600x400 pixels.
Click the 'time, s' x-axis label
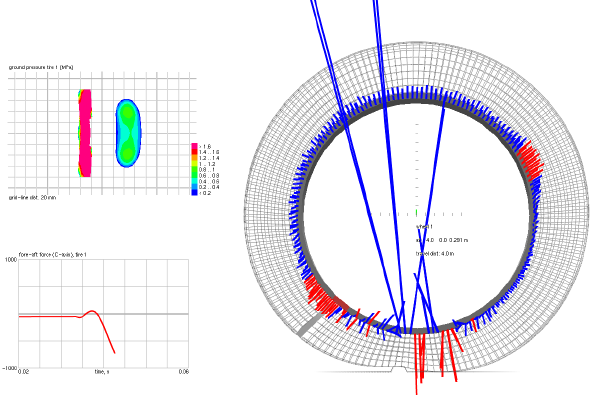point(101,371)
